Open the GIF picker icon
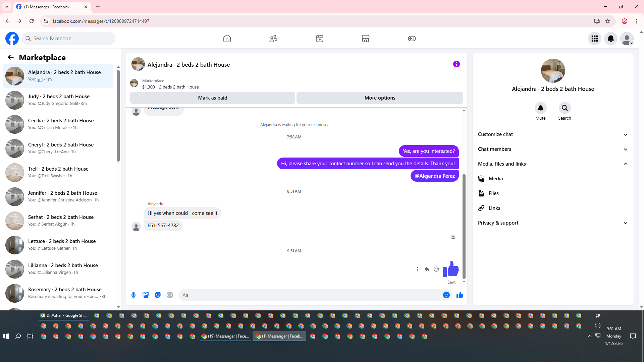 (x=170, y=295)
